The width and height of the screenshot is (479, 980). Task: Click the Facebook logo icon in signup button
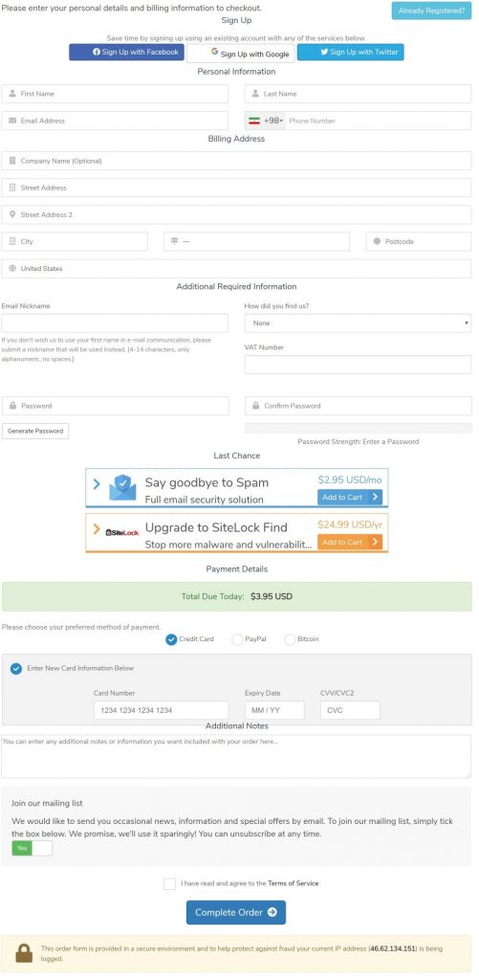(x=97, y=52)
